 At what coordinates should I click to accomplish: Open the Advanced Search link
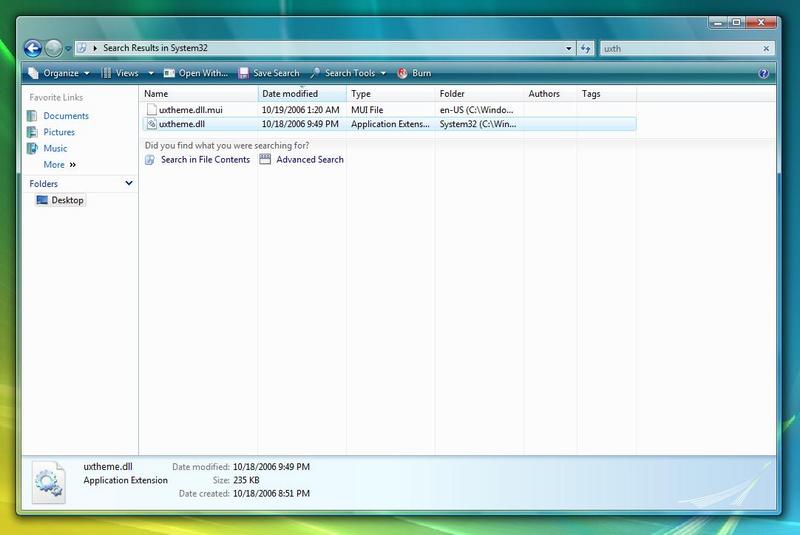point(309,159)
